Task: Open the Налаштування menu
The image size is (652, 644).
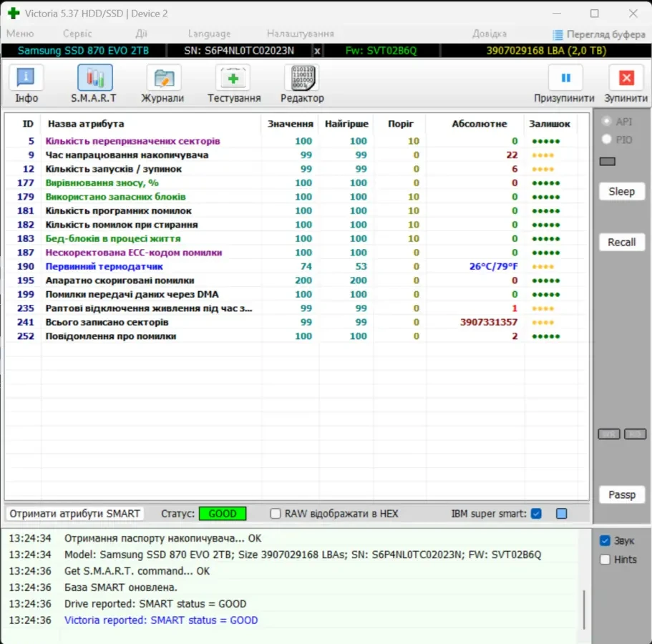Action: 300,33
